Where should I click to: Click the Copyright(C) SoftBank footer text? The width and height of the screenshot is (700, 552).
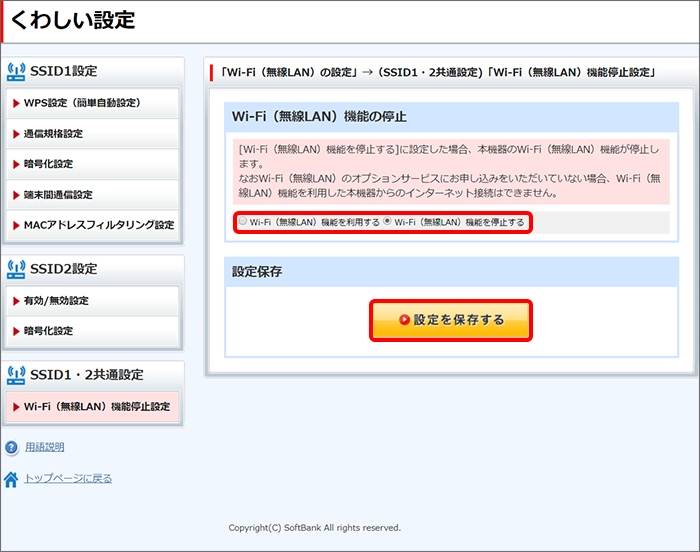point(315,528)
